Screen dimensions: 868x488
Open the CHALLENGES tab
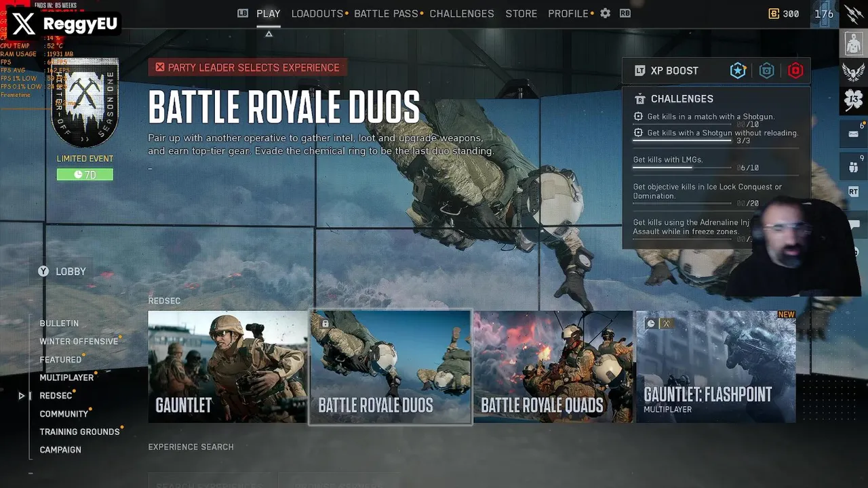(x=462, y=14)
